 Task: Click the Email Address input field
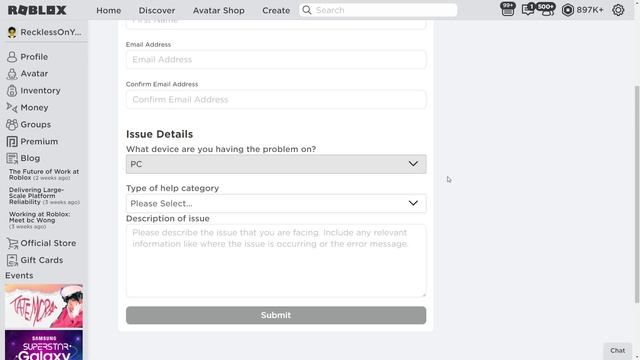pos(276,60)
